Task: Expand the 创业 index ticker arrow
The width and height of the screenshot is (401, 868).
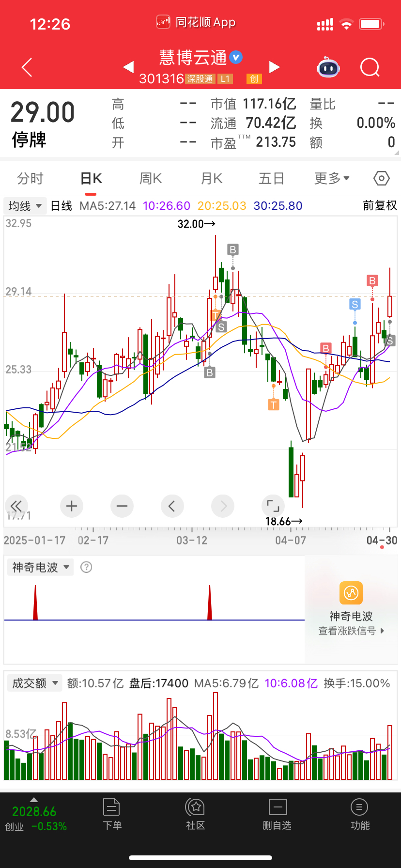Action: pos(33,799)
